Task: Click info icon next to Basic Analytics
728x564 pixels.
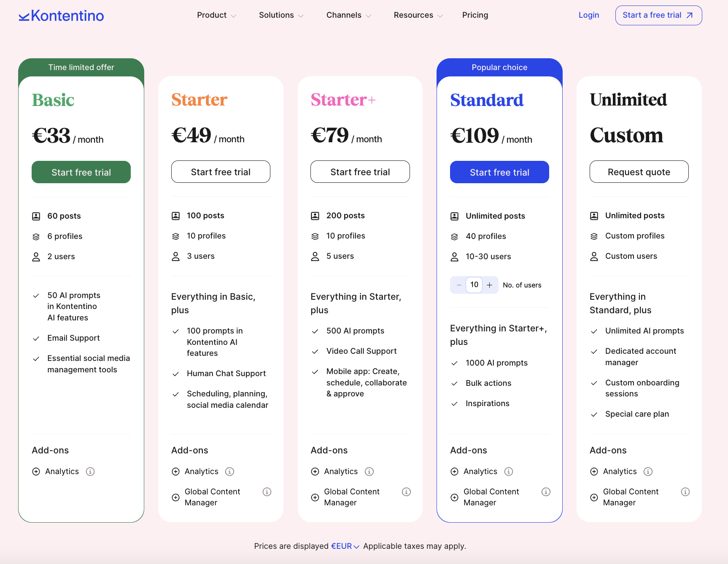Action: 90,472
